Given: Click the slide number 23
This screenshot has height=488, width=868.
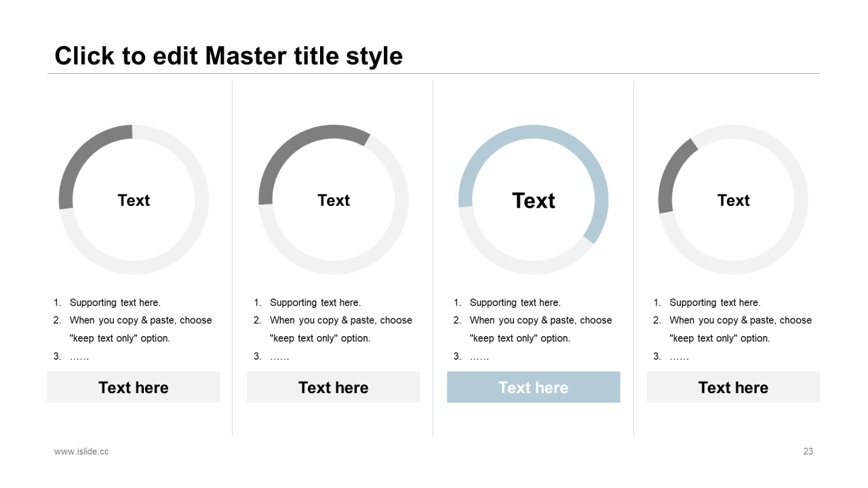Looking at the screenshot, I should (x=808, y=451).
